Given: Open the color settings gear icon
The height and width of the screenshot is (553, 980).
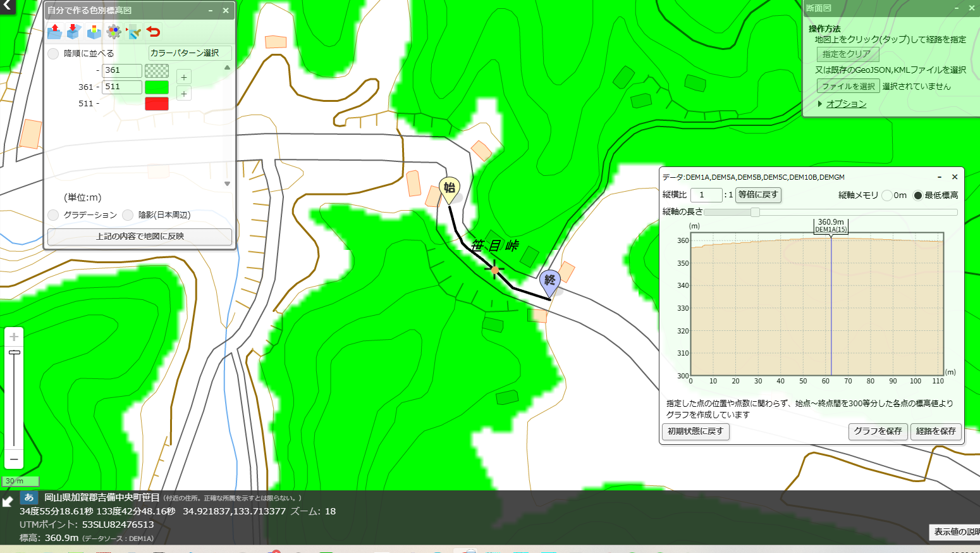Looking at the screenshot, I should (114, 31).
